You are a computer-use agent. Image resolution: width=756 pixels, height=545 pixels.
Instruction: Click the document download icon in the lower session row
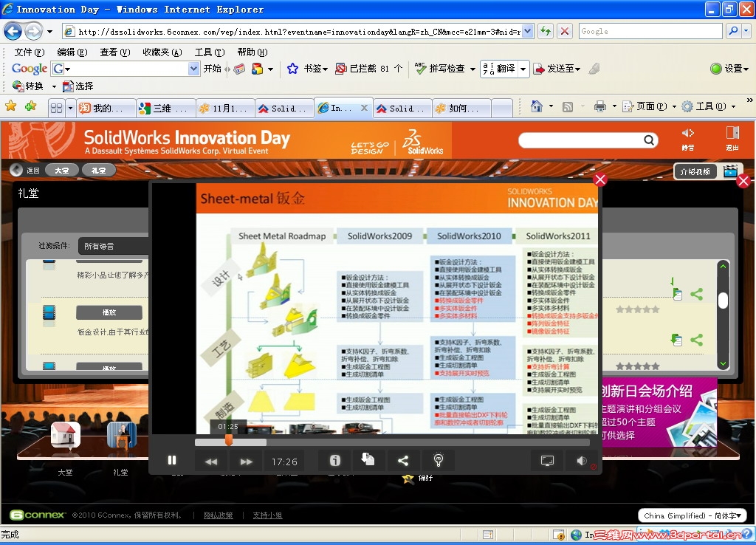pos(676,340)
